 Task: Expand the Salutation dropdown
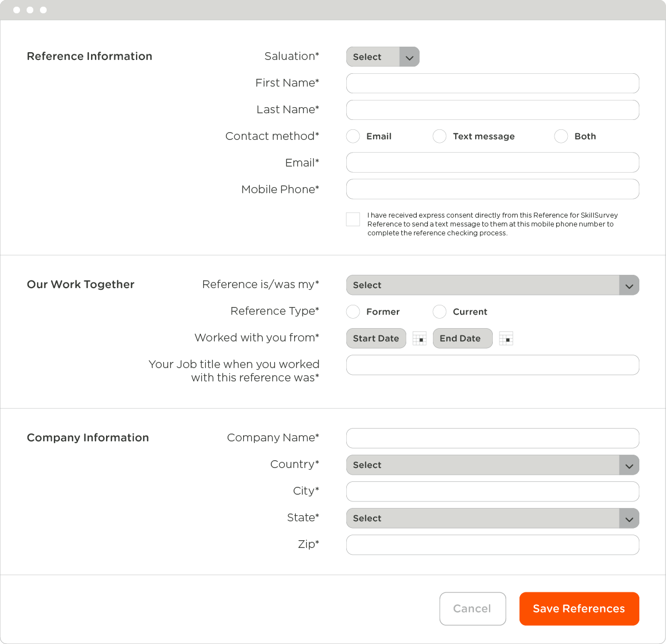click(x=410, y=57)
